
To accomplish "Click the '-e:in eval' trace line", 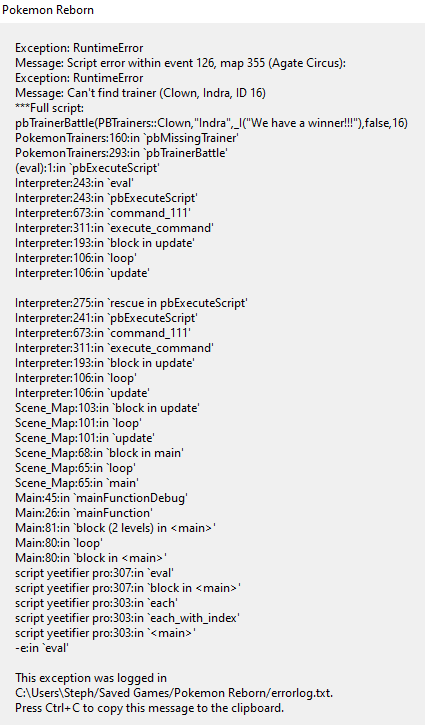I will (42, 648).
